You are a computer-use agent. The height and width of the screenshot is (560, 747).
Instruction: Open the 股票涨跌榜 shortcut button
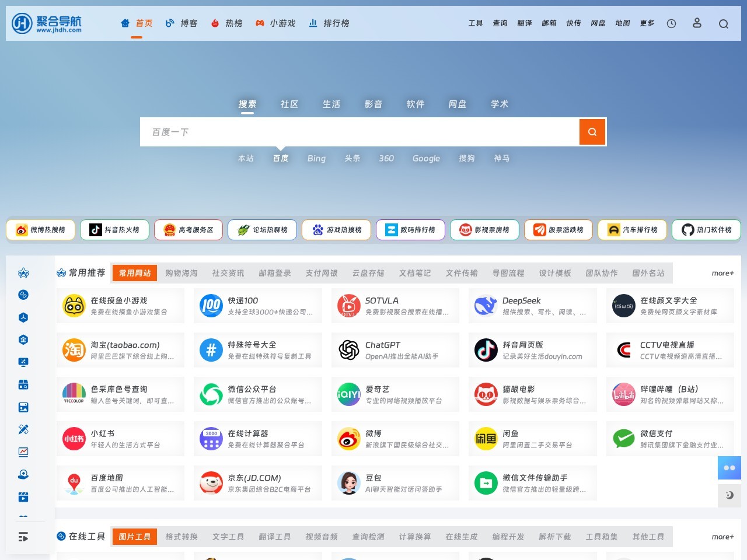[558, 230]
